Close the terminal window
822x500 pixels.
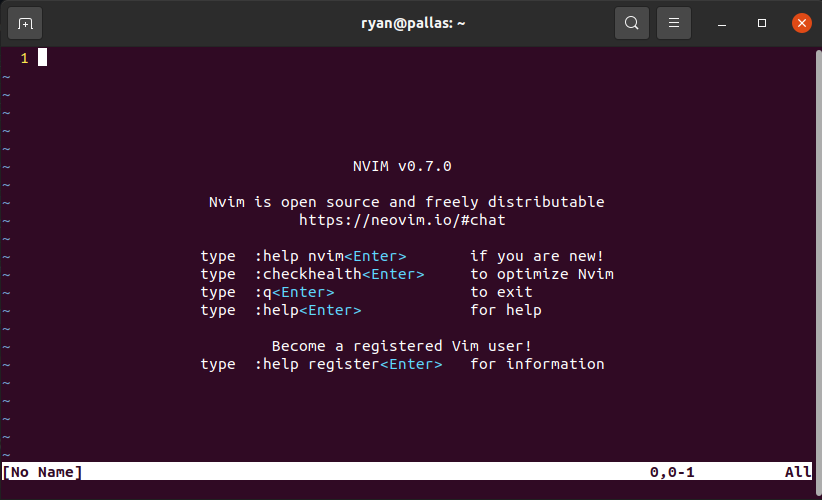pos(800,22)
